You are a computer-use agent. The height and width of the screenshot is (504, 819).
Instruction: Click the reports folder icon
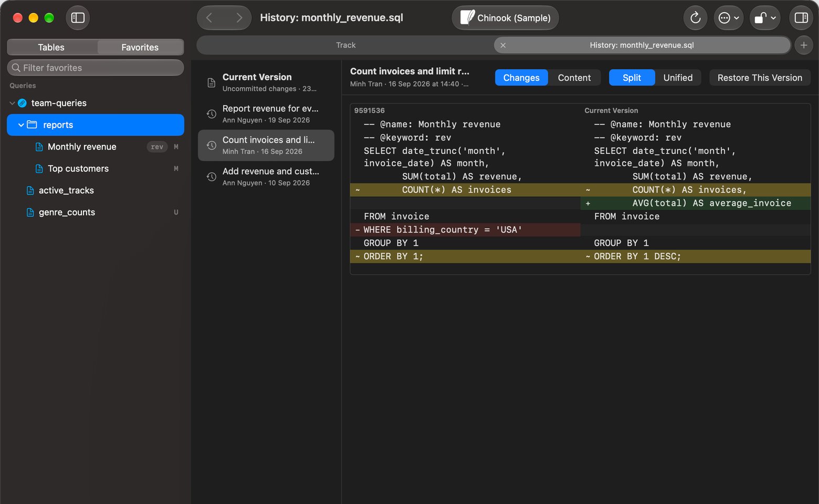[32, 125]
